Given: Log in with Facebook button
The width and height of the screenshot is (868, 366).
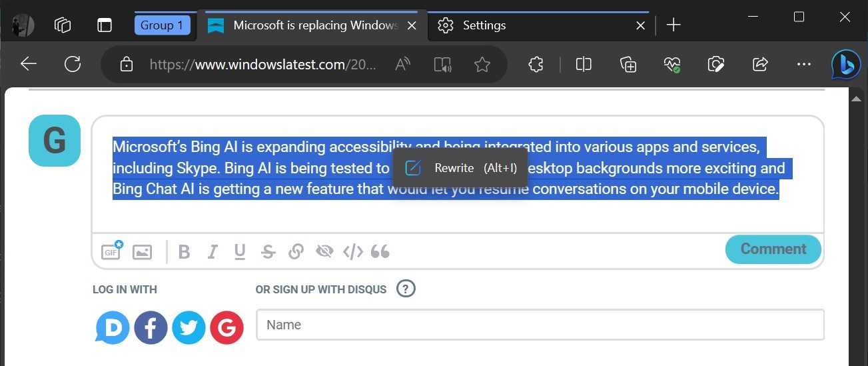Looking at the screenshot, I should [x=151, y=328].
